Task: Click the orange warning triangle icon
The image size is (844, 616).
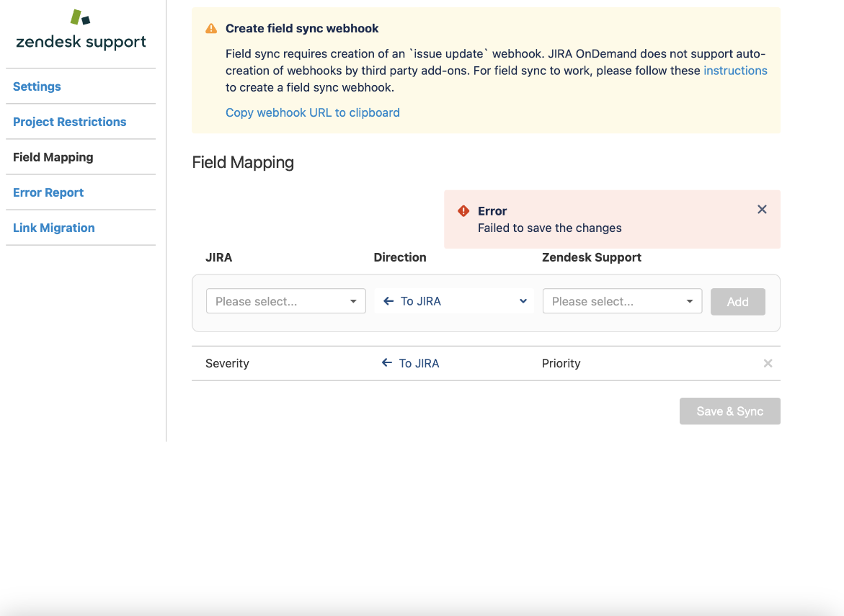Action: pos(211,29)
